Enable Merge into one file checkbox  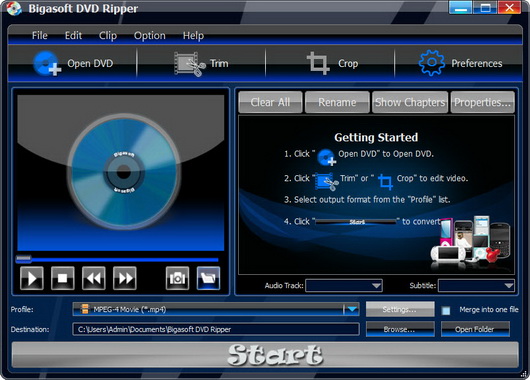pos(446,310)
